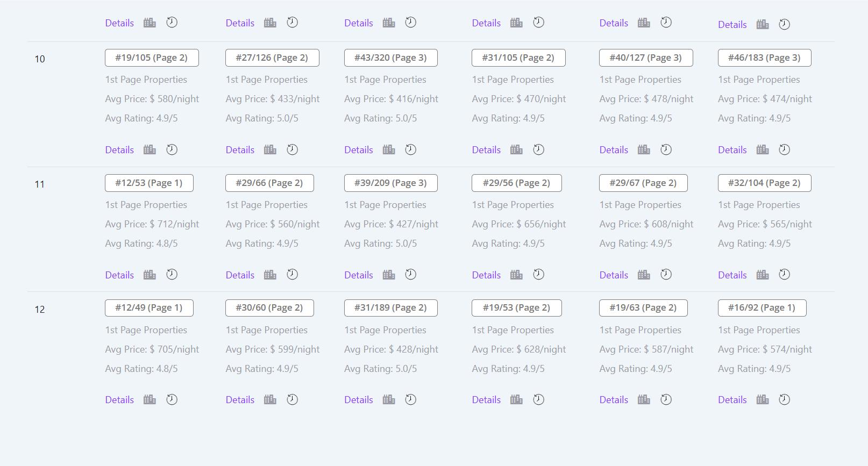
Task: Open the Details link for #29/67 (Page 2)
Action: click(x=614, y=275)
